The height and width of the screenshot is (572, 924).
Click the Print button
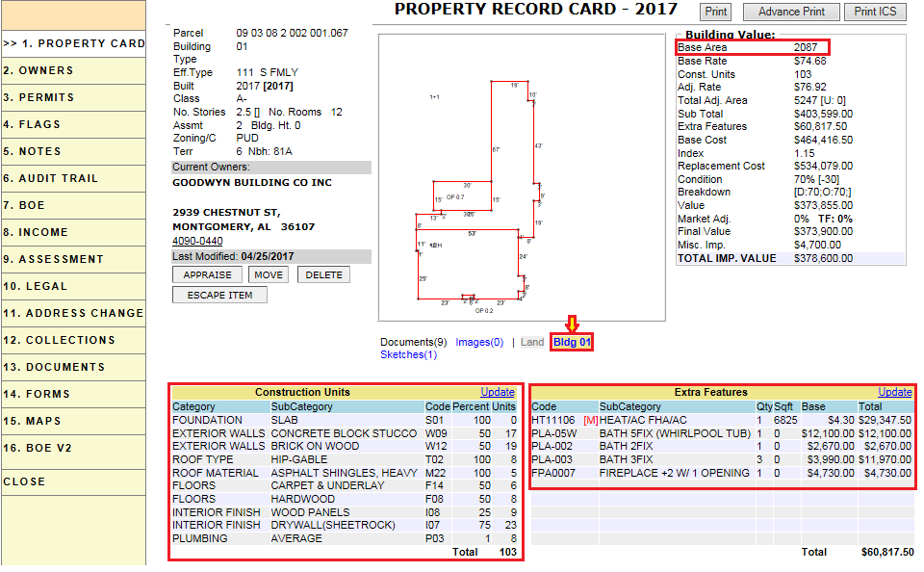[x=715, y=12]
